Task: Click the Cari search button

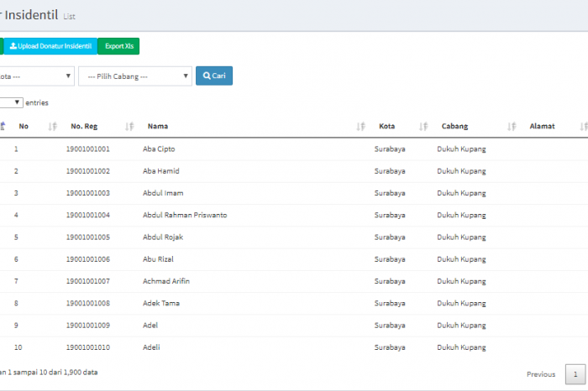Action: tap(214, 76)
